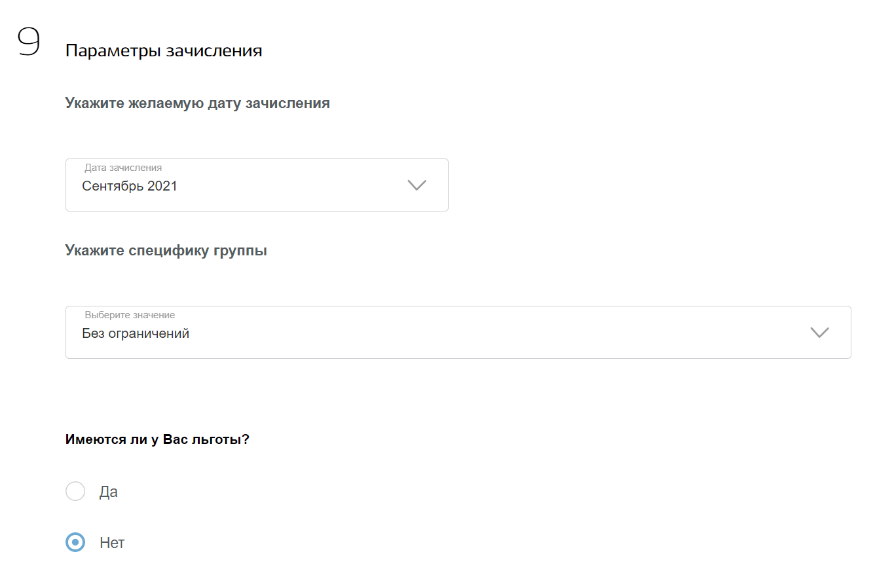This screenshot has width=894, height=588.
Task: Select the 'Нет' radio button for benefits
Action: click(75, 542)
